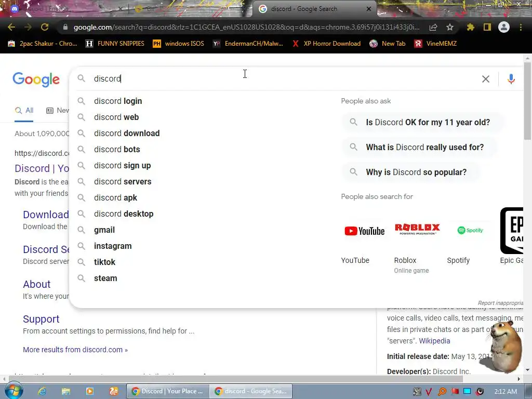Click 'Report inappropriate' under the suggestions
The width and height of the screenshot is (532, 399).
coord(500,303)
